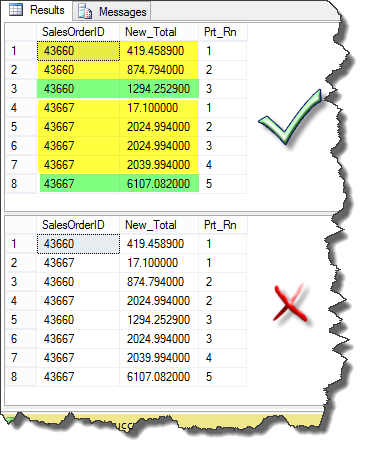The width and height of the screenshot is (371, 455).
Task: Click the 43660 cell in upper grid row 1
Action: [78, 51]
